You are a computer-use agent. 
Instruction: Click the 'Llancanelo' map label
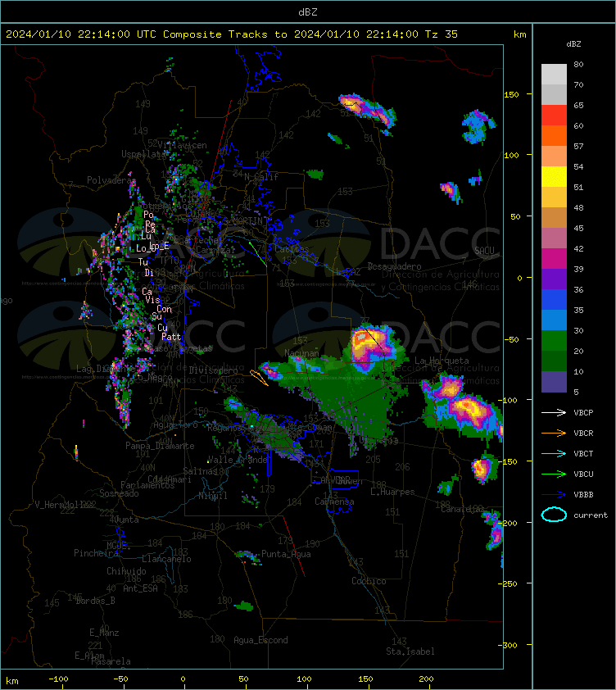pos(166,560)
